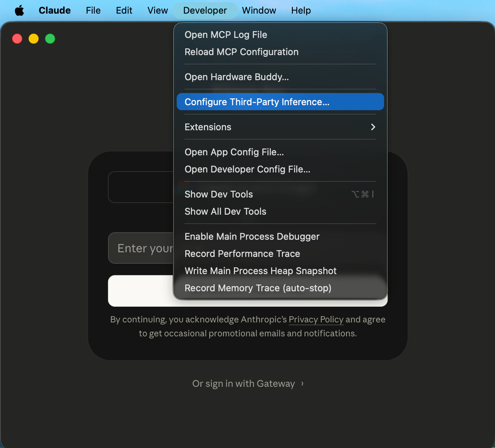Screen dimensions: 495x448
Task: Choose Reload MCP Configuration
Action: (280, 52)
